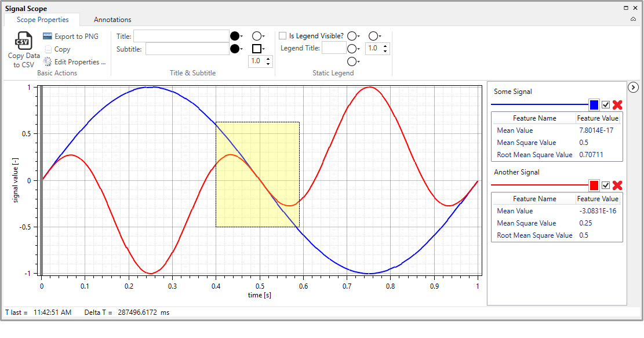Viewport: 644px width, 338px height.
Task: Enable the Is Legend Visible checkbox
Action: click(x=283, y=36)
